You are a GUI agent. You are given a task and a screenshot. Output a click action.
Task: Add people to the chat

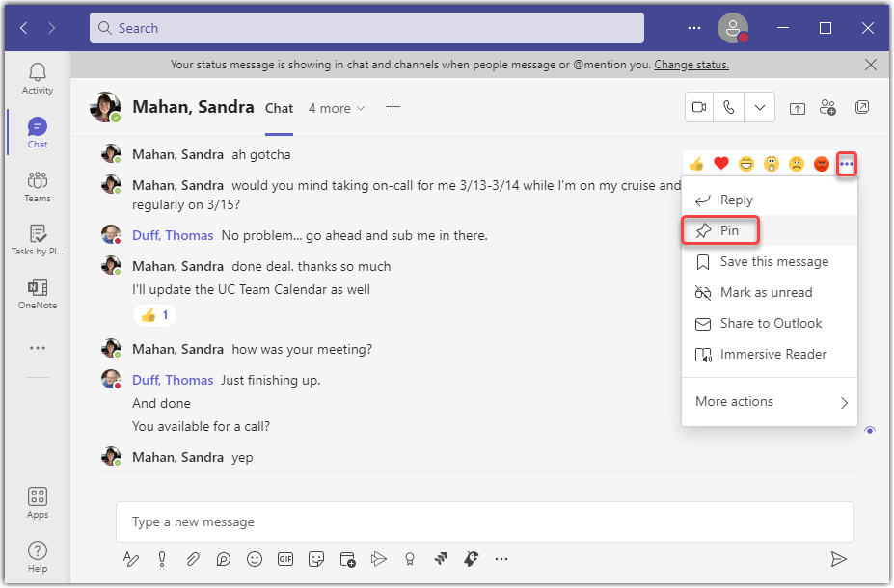point(828,106)
